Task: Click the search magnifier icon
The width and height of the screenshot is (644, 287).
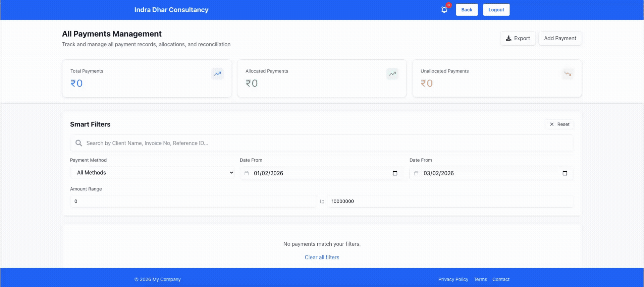Action: pos(79,143)
